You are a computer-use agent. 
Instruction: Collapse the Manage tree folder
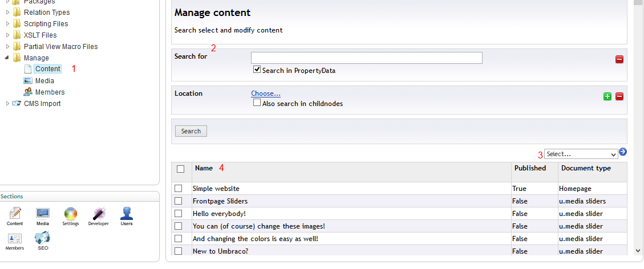(x=7, y=58)
